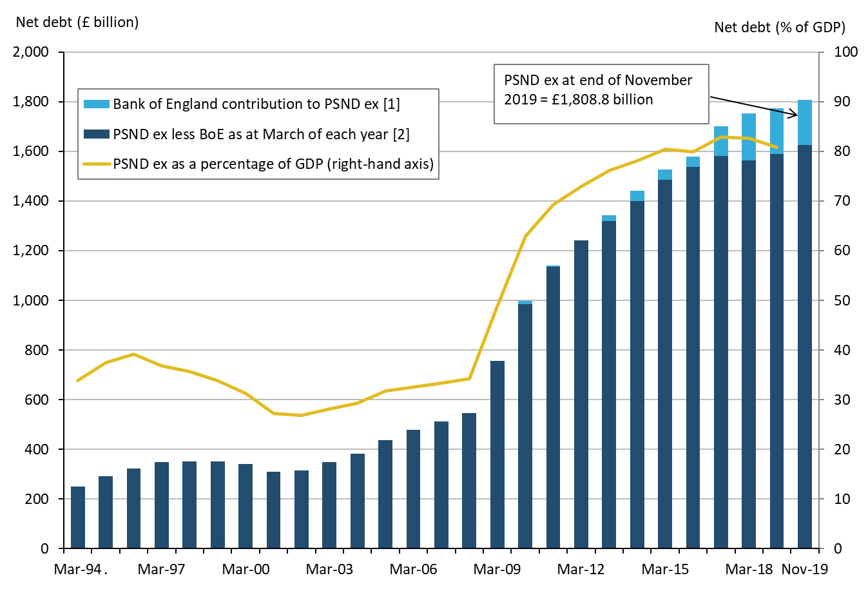Viewport: 868px width, 609px height.
Task: Click the dark blue PSND ex less BoE swatch
Action: pyautogui.click(x=96, y=134)
